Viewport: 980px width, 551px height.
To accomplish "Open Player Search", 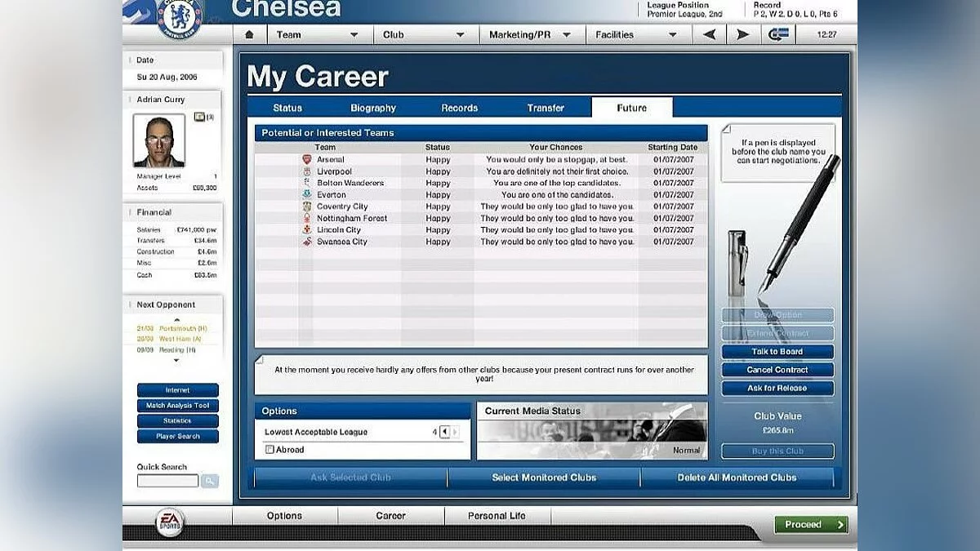I will click(177, 437).
